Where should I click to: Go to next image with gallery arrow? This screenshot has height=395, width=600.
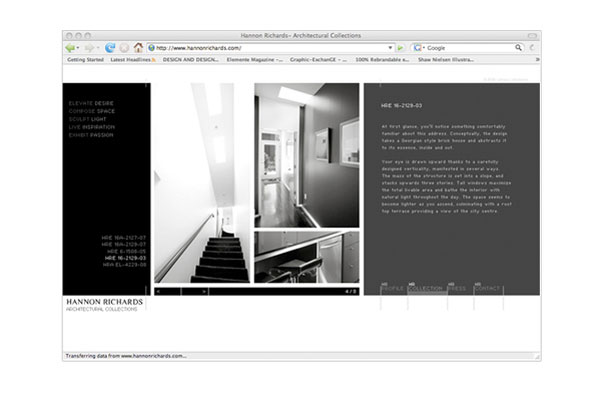204,291
